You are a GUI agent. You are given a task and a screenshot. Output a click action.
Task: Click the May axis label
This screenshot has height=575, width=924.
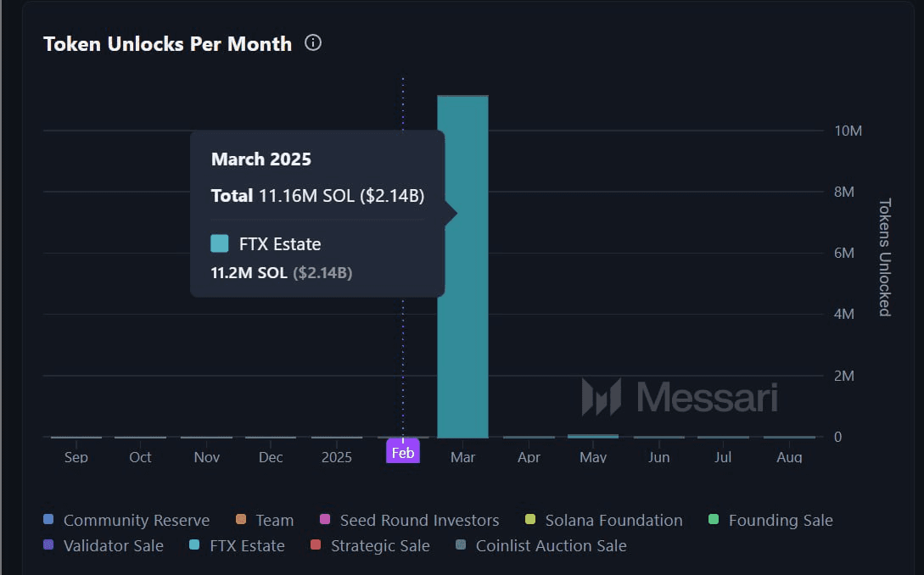(593, 457)
